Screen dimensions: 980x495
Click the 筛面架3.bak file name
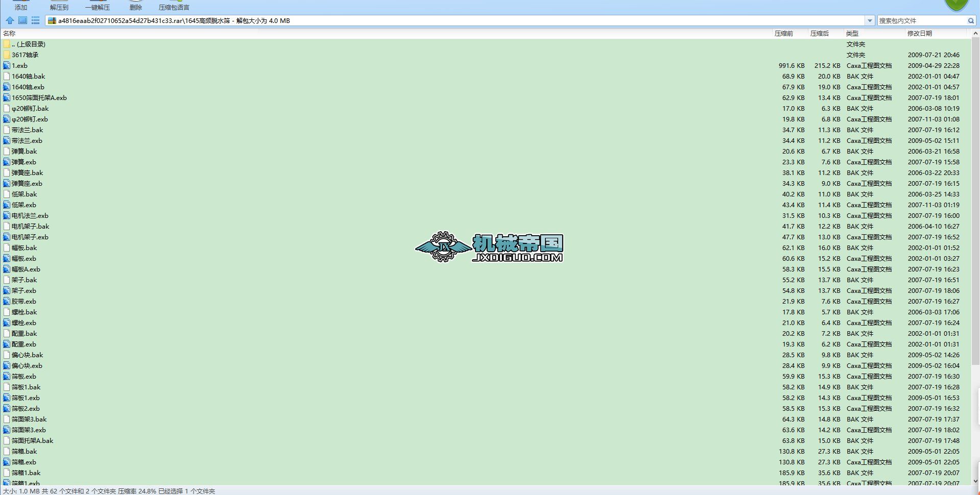(29, 419)
